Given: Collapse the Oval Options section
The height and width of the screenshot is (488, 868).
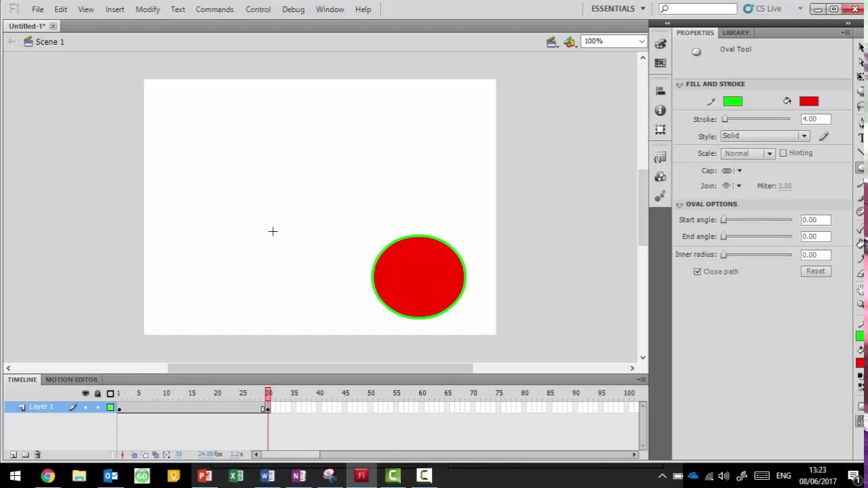Looking at the screenshot, I should click(679, 205).
